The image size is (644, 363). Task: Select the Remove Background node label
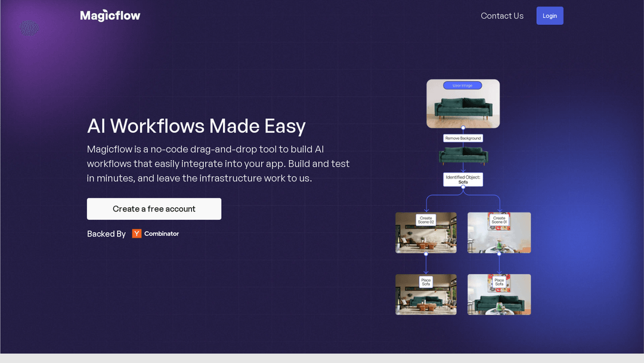463,138
